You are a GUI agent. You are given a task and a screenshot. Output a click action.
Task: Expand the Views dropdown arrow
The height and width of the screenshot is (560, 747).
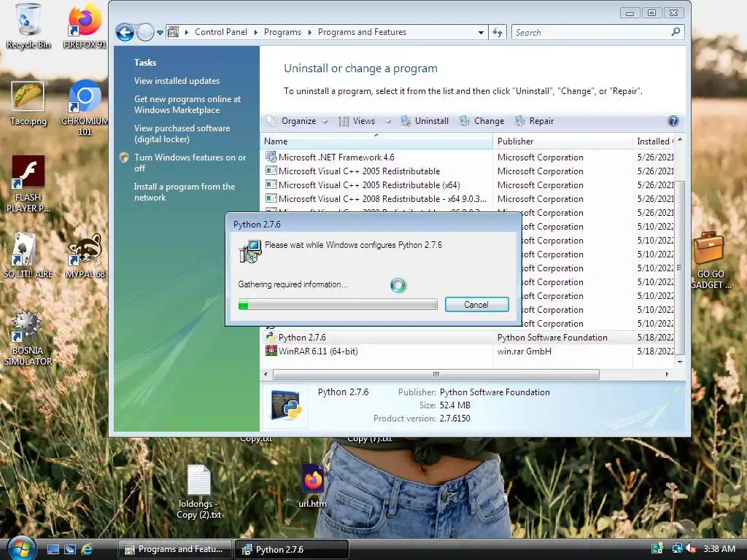point(388,121)
